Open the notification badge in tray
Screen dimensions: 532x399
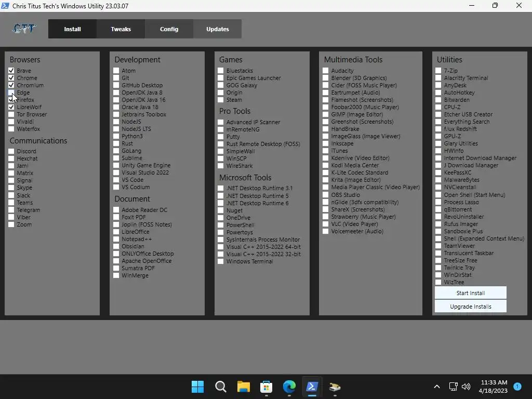[x=517, y=386]
